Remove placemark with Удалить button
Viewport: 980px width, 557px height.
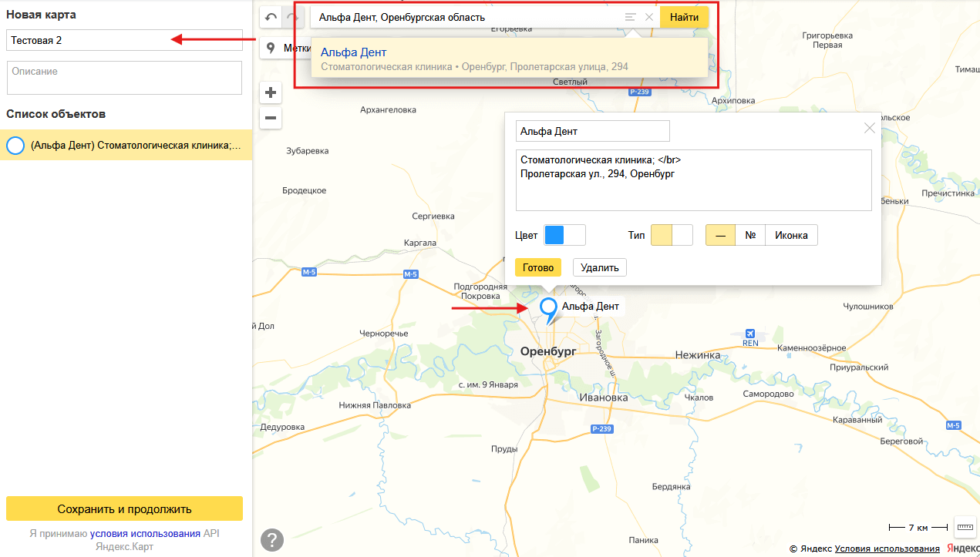(600, 267)
